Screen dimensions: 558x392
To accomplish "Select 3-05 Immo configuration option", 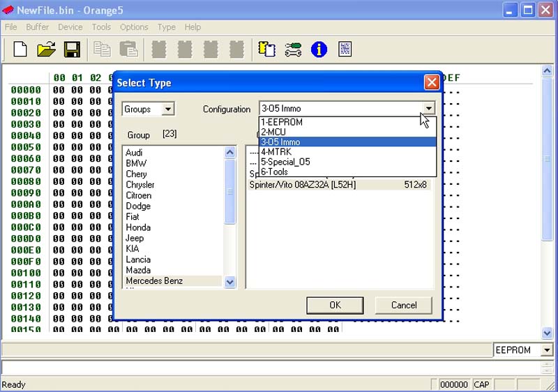I will 347,142.
